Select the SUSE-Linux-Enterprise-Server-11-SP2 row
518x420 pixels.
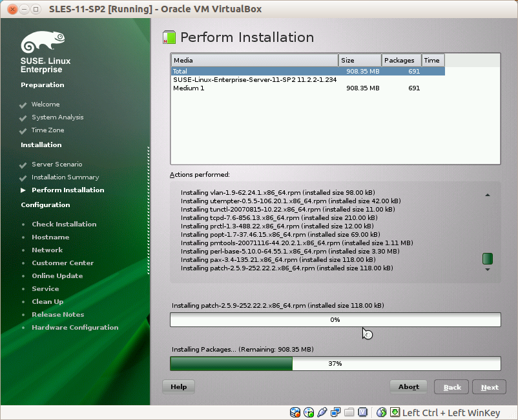point(308,80)
